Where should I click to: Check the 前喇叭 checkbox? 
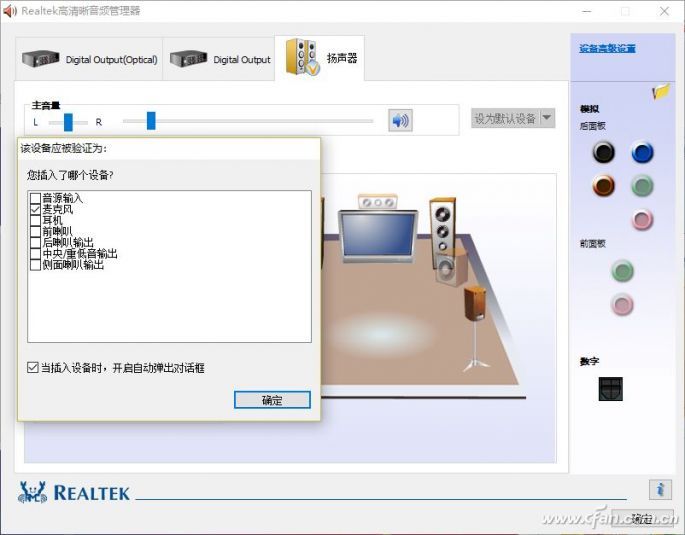coord(35,231)
